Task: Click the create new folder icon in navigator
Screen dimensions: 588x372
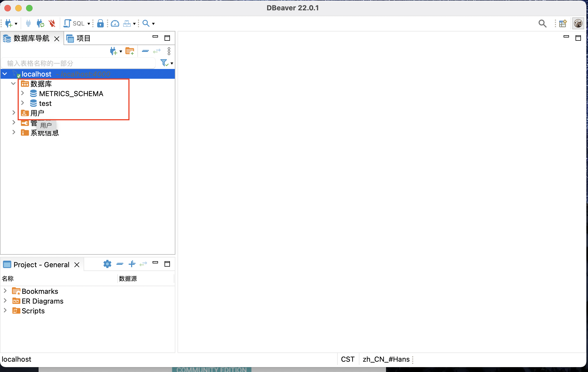Action: [130, 51]
